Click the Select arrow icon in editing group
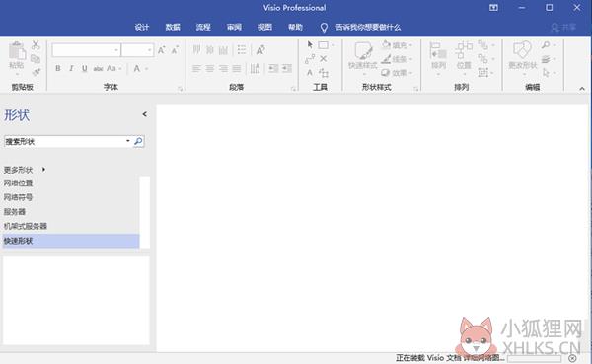 coord(546,72)
